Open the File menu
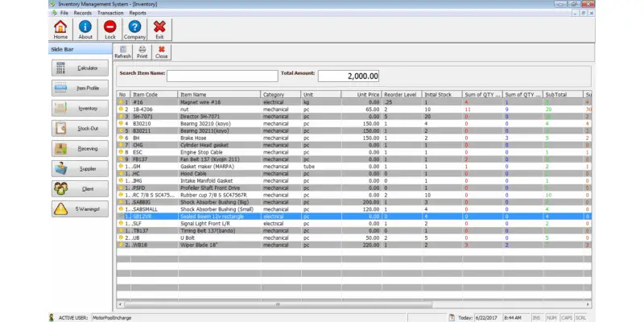 pos(64,13)
